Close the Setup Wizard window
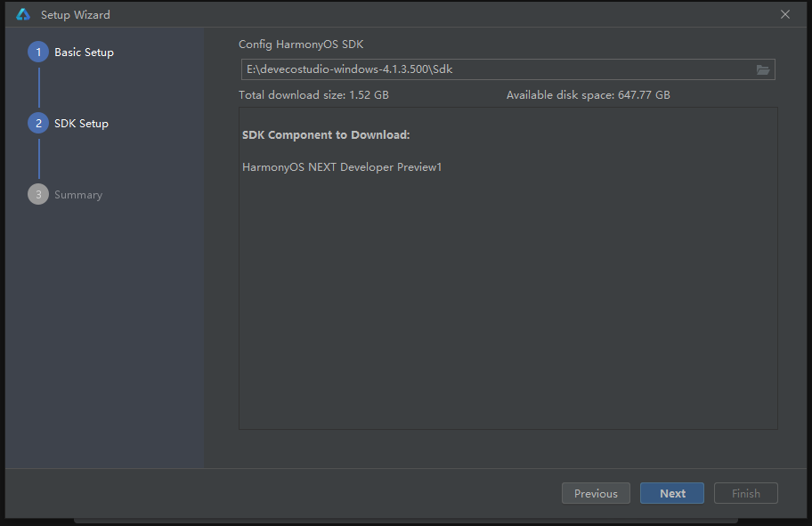This screenshot has height=526, width=812. (785, 14)
